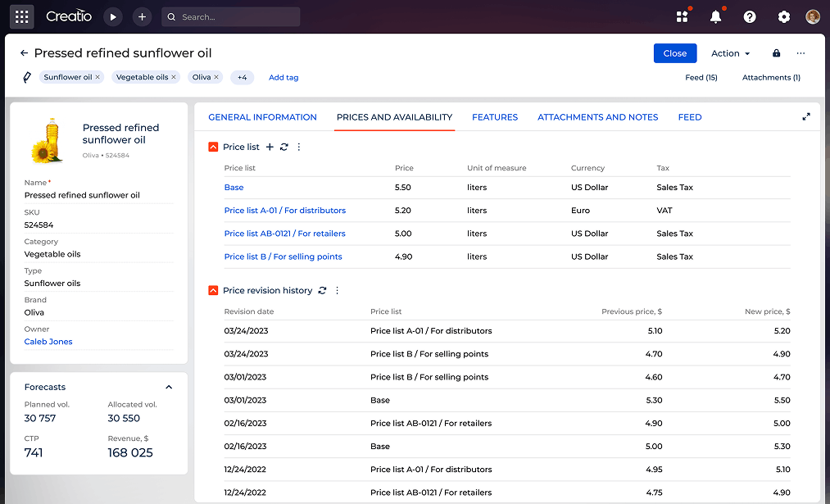Expand the panel to full screen
Image resolution: width=830 pixels, height=504 pixels.
click(x=806, y=116)
